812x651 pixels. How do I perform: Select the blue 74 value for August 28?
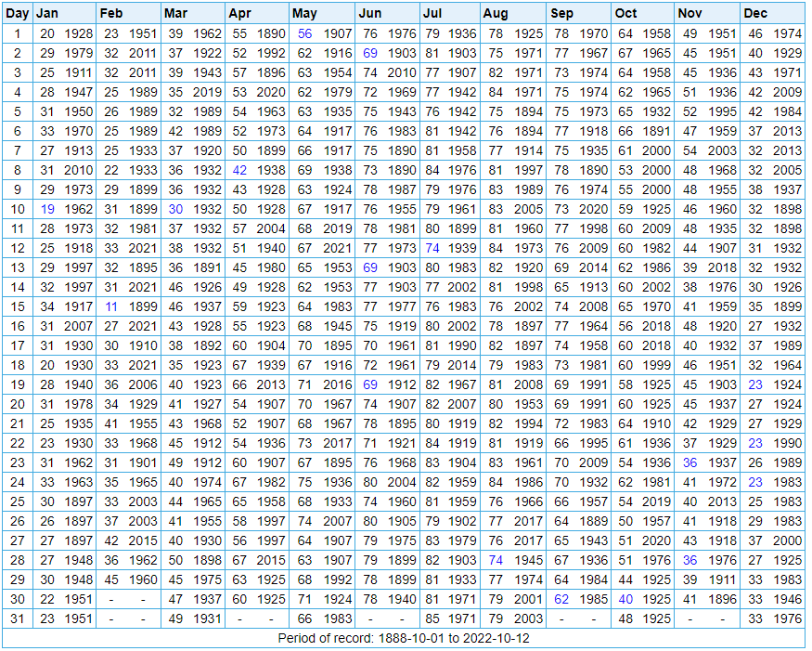(496, 560)
